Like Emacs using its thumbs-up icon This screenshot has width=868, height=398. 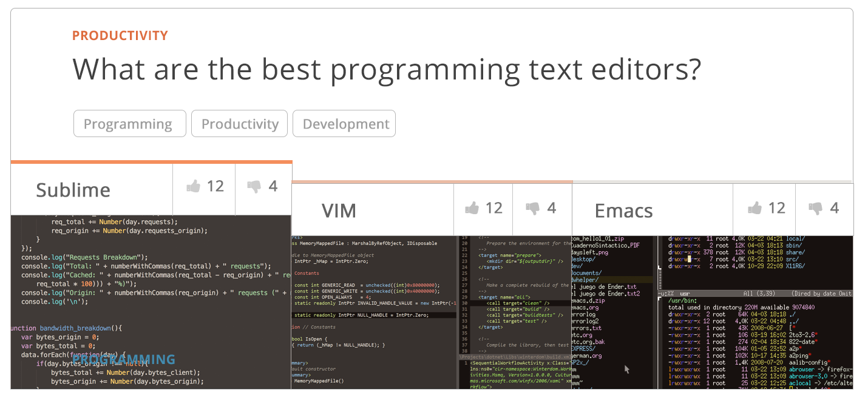tap(754, 209)
